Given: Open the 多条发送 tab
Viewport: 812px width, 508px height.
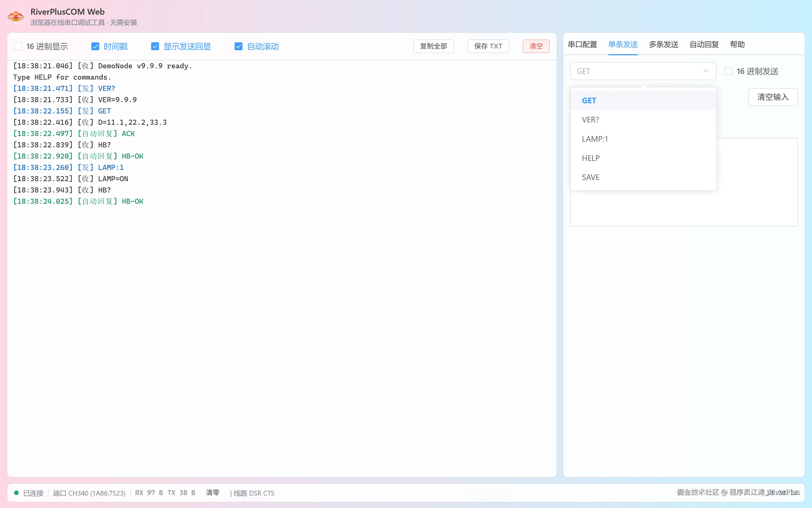Looking at the screenshot, I should point(664,44).
